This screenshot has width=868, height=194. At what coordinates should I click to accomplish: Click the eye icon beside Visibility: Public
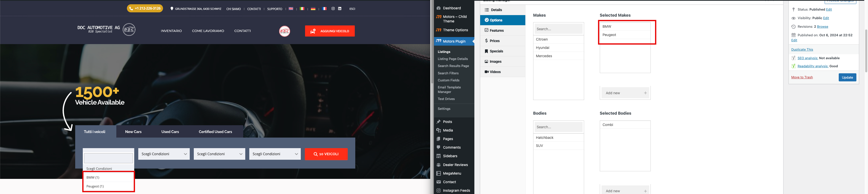[794, 18]
